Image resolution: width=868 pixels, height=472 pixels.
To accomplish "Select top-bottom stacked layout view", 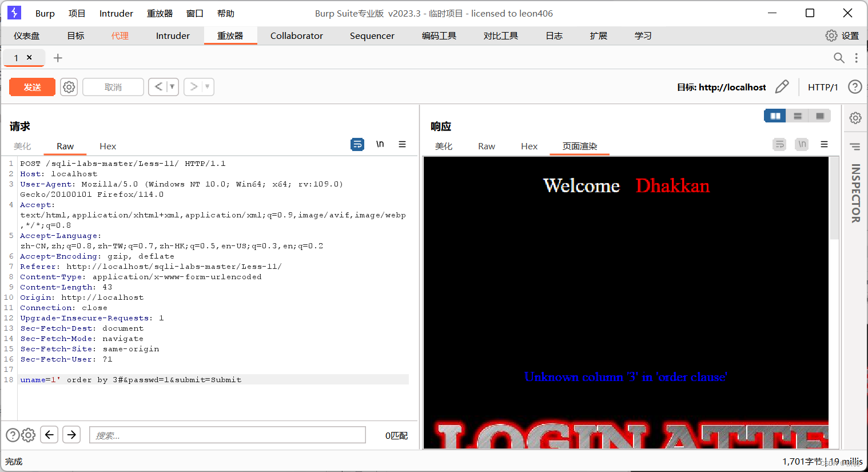I will 798,116.
